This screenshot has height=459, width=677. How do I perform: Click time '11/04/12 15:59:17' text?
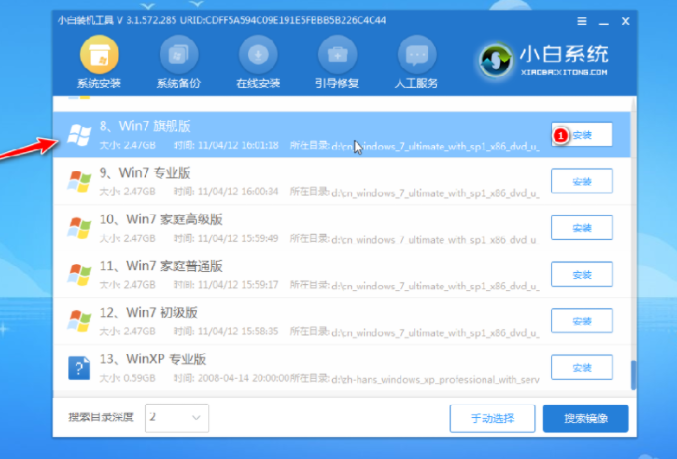tap(238, 285)
